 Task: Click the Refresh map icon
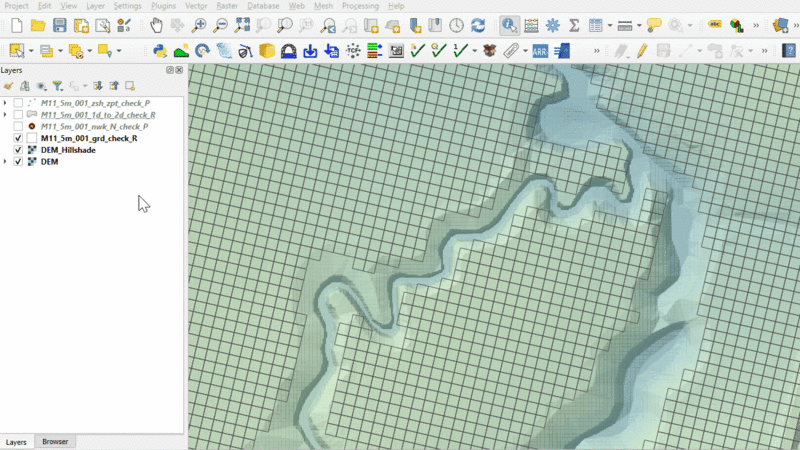pyautogui.click(x=478, y=25)
